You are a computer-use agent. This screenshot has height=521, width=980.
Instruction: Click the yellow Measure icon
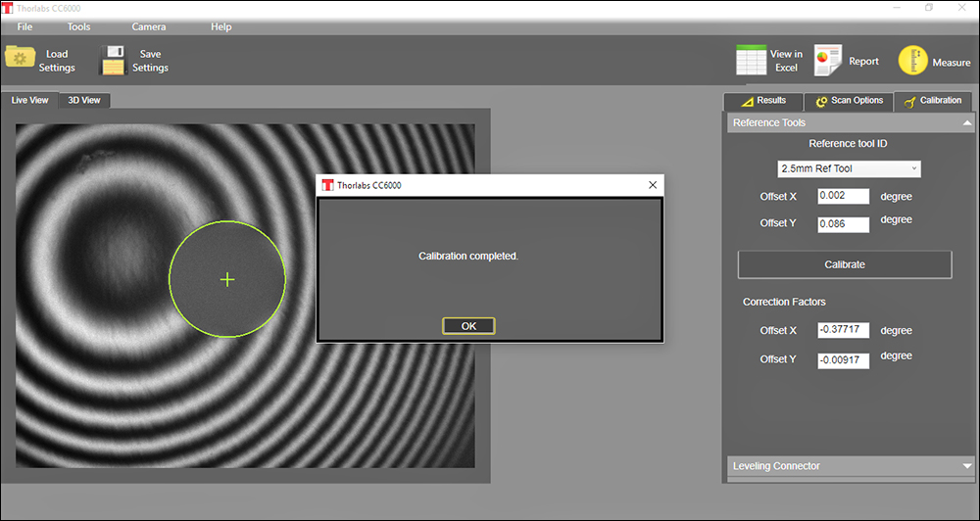coord(912,61)
